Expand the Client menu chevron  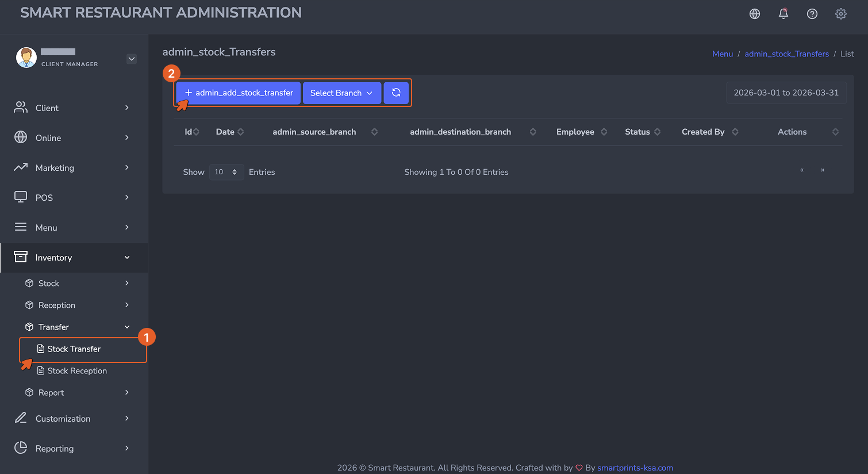pos(127,108)
